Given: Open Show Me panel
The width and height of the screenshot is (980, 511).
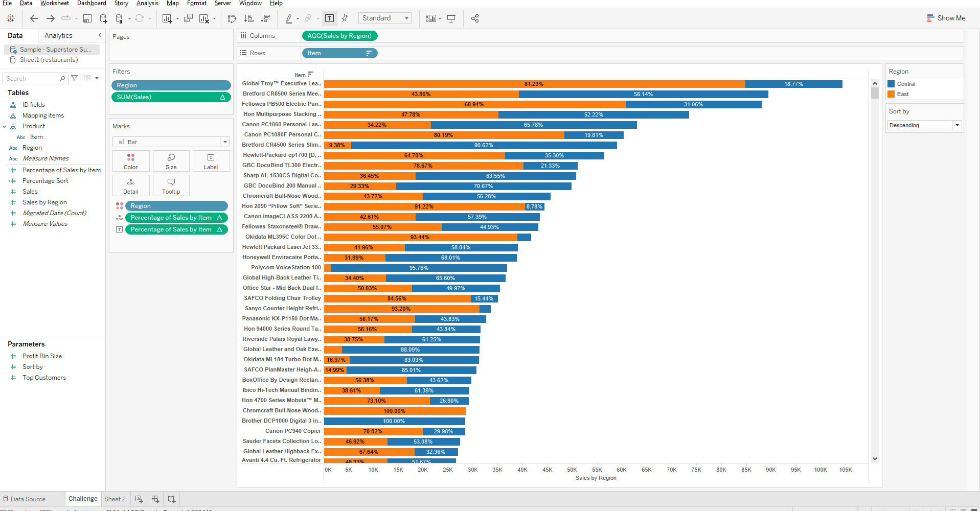Looking at the screenshot, I should point(945,17).
